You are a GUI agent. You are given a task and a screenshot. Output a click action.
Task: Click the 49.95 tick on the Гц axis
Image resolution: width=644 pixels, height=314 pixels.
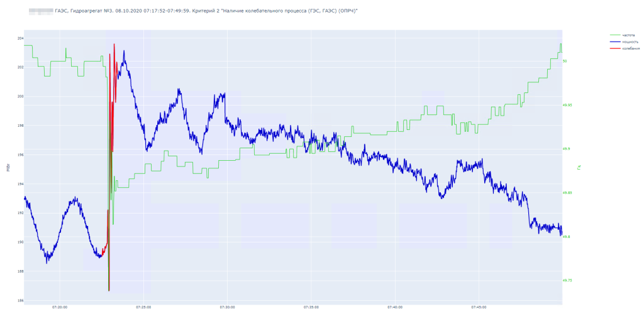[x=567, y=105]
